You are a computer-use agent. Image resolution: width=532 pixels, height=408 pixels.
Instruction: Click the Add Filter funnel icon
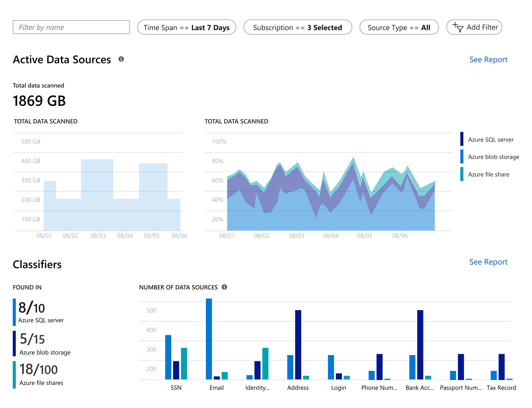point(458,27)
